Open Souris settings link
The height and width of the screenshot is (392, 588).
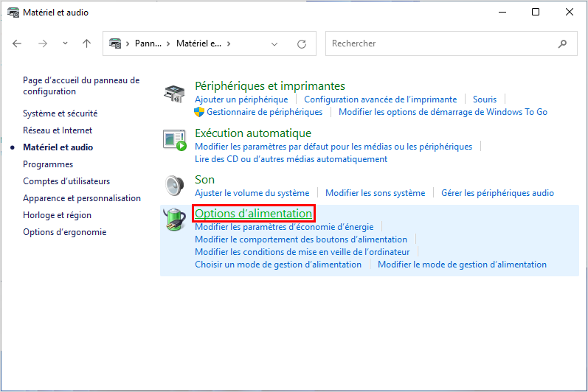pos(485,99)
